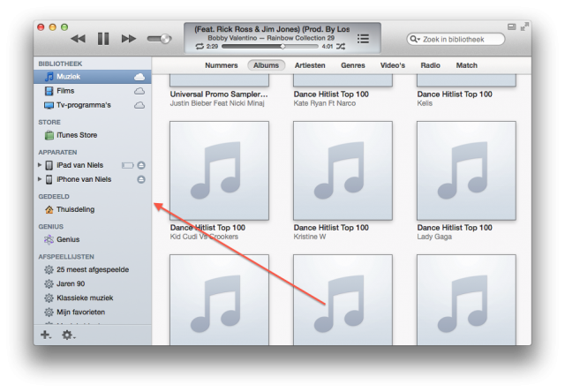Click artist name Kid Cudi Vs Crookers
Screen dimensions: 565x392
(204, 237)
